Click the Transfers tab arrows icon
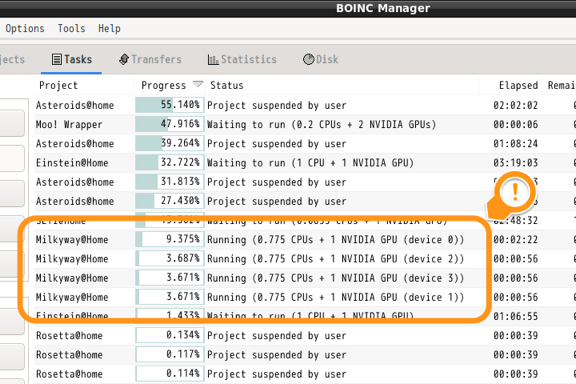 pyautogui.click(x=124, y=59)
